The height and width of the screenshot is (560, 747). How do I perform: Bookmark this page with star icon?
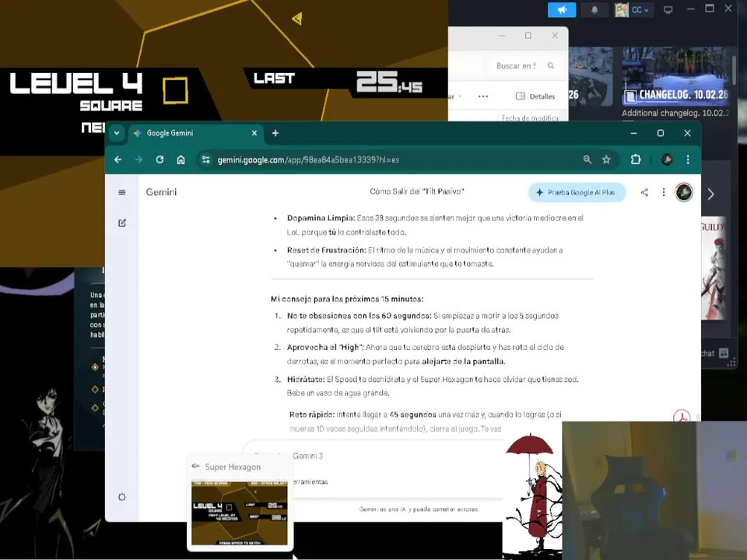(x=606, y=160)
